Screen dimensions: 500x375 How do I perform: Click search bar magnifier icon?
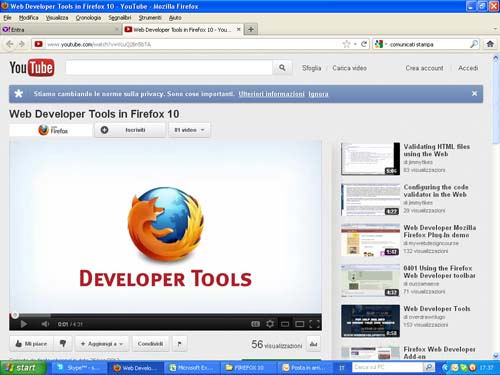tap(474, 44)
